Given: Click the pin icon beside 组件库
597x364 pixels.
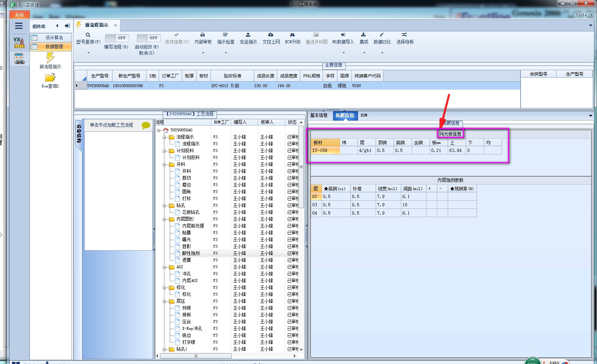Looking at the screenshot, I should click(x=67, y=26).
